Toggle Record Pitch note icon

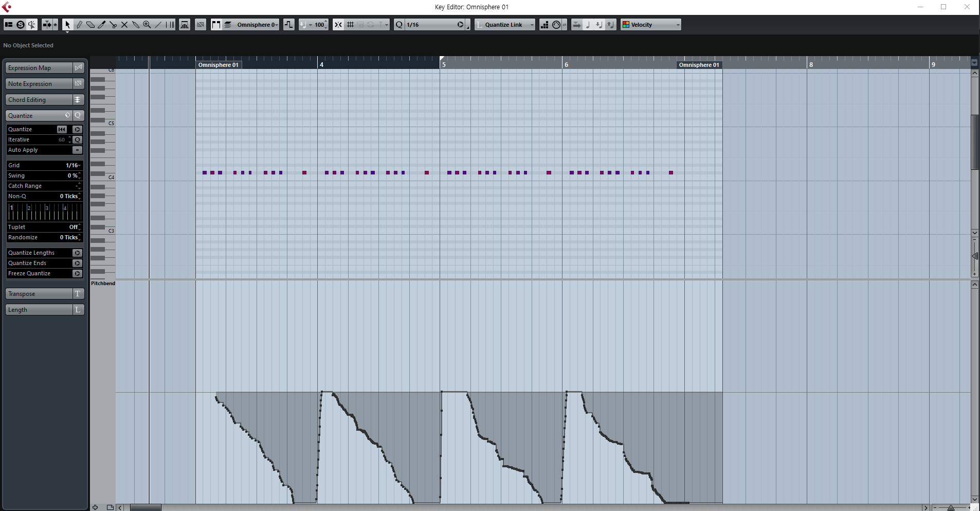tap(588, 25)
